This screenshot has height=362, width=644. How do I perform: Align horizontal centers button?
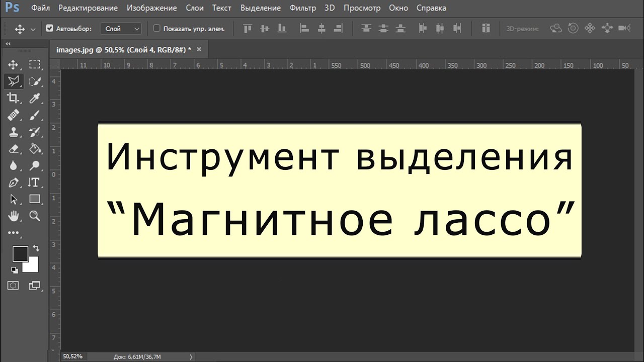click(x=321, y=29)
